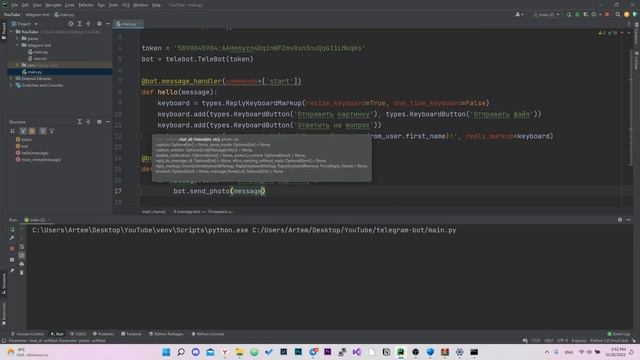Click wrench settings icon in Run panel
The height and width of the screenshot is (360, 640).
click(x=12, y=238)
